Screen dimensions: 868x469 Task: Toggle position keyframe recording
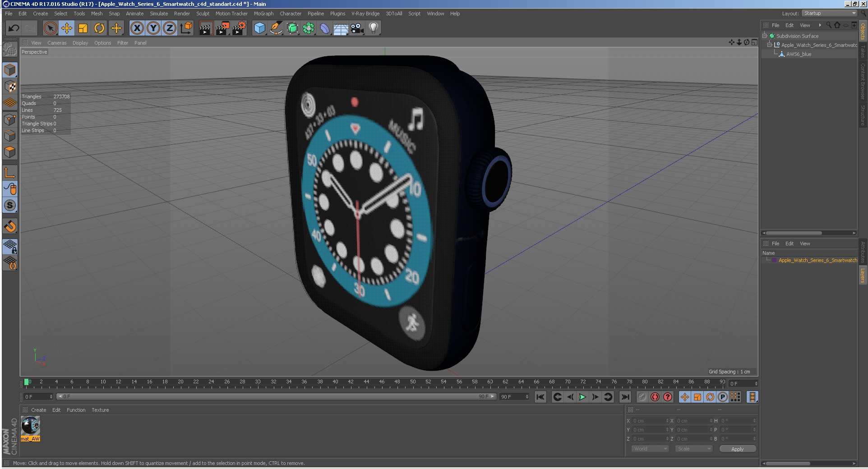tap(685, 397)
